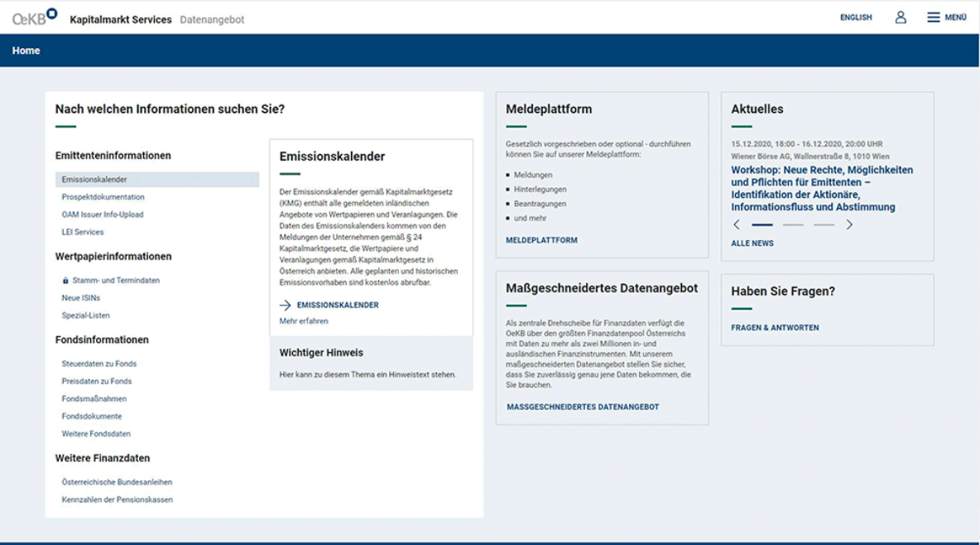Open the hamburger MENÜ icon
980x545 pixels.
[x=934, y=17]
